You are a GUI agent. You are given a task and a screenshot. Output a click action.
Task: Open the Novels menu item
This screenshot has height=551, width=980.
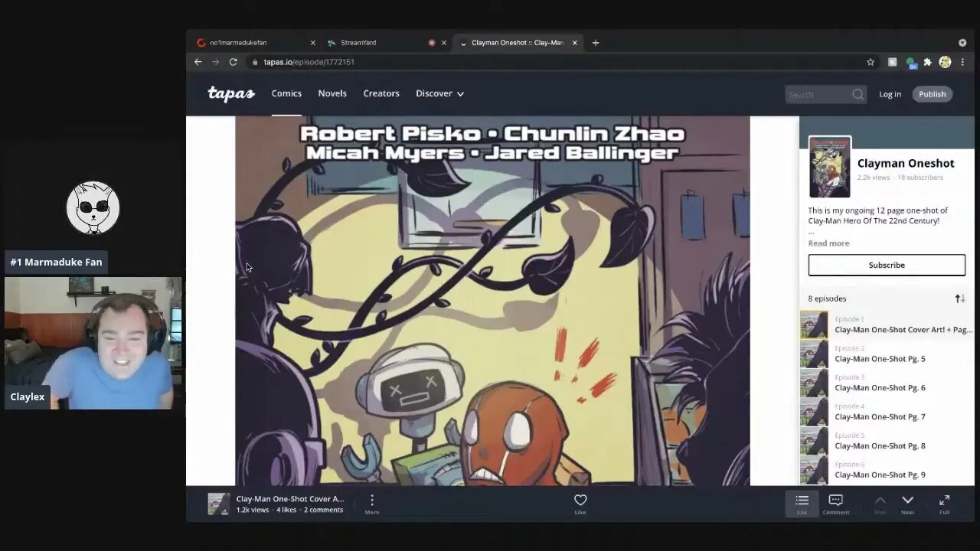coord(332,93)
